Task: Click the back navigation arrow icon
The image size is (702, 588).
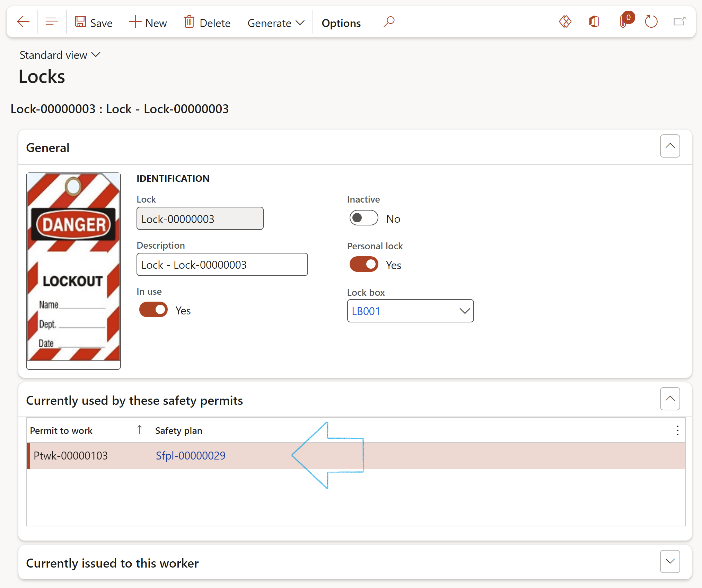Action: pos(21,22)
